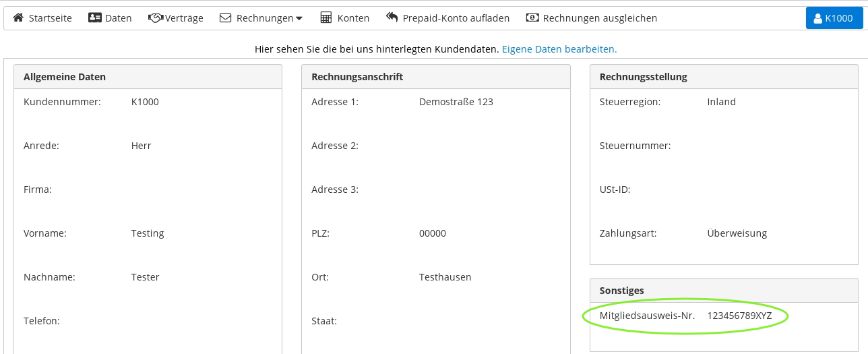The image size is (868, 354).
Task: Open the Startseite menu item
Action: tap(50, 18)
